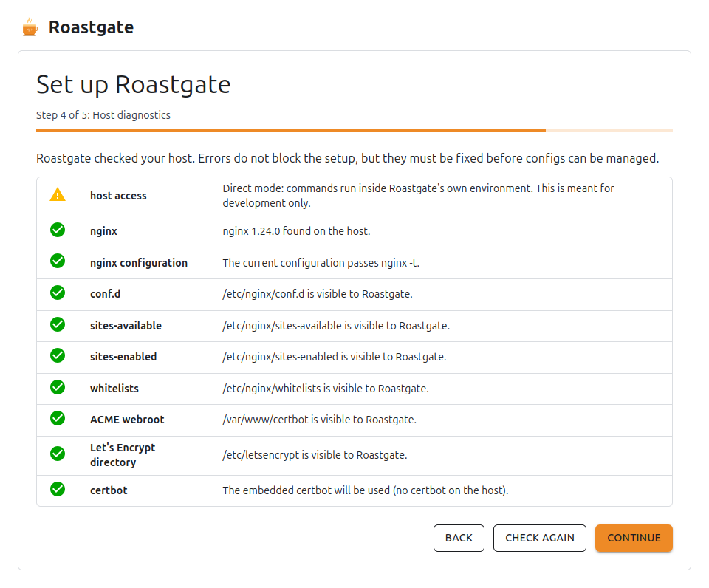
Task: Click the 'sites-enabled' row label
Action: [x=123, y=357]
